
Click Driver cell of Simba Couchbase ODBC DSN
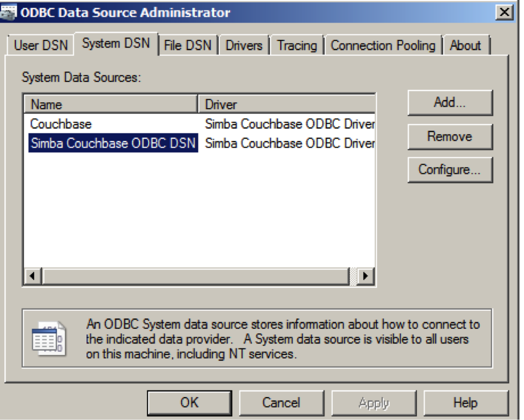[290, 143]
